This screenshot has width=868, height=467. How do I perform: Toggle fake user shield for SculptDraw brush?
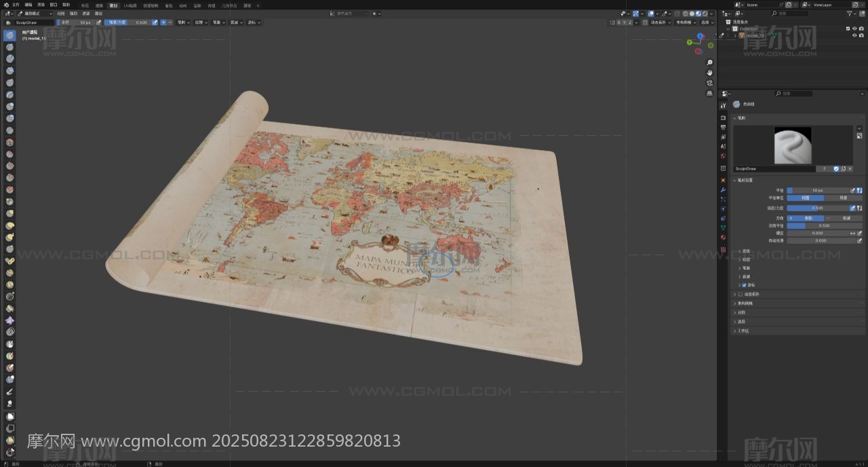[836, 168]
